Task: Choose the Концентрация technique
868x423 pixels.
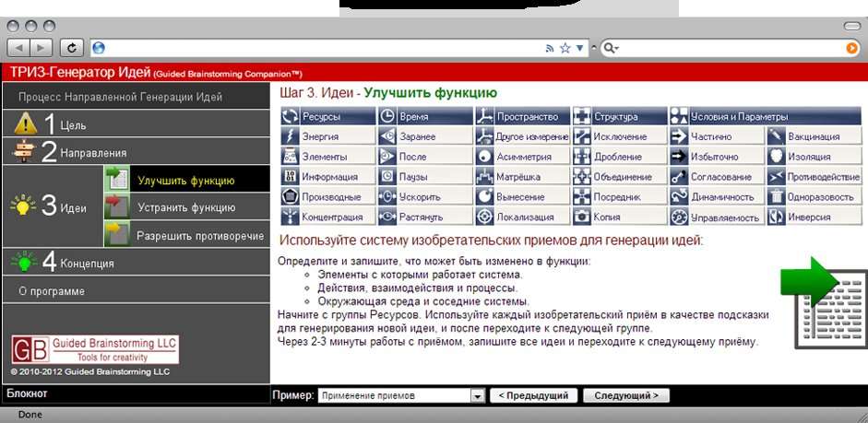Action: pos(328,217)
